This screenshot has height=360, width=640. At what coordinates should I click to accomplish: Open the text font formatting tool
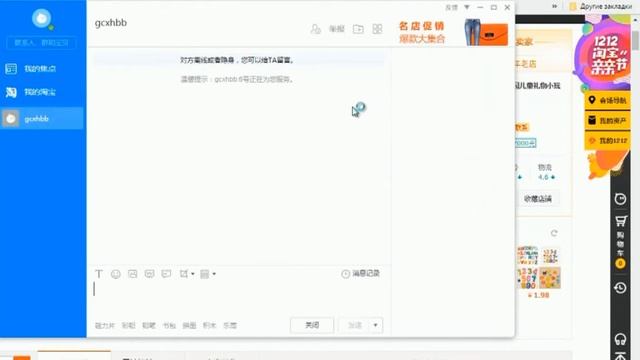pos(99,274)
